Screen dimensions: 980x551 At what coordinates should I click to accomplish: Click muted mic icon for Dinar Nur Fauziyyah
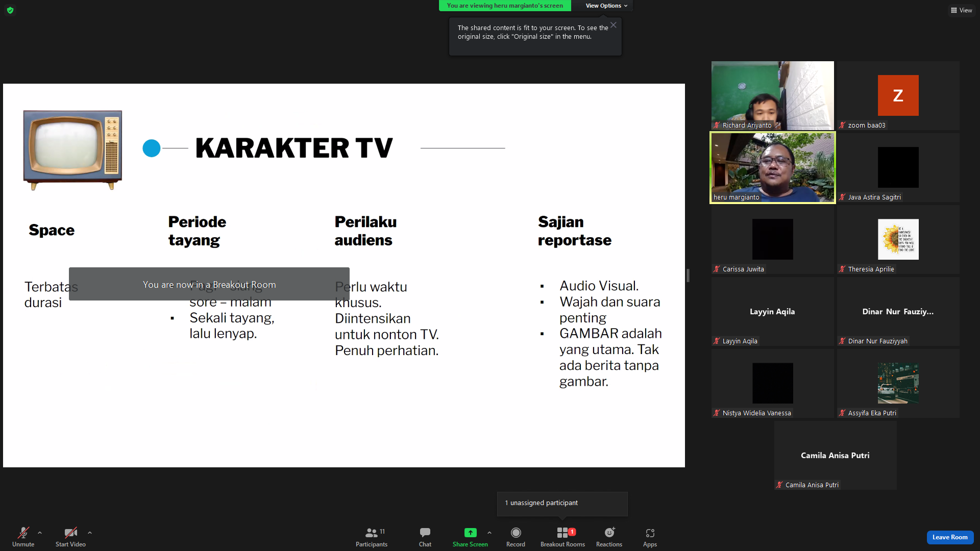843,341
